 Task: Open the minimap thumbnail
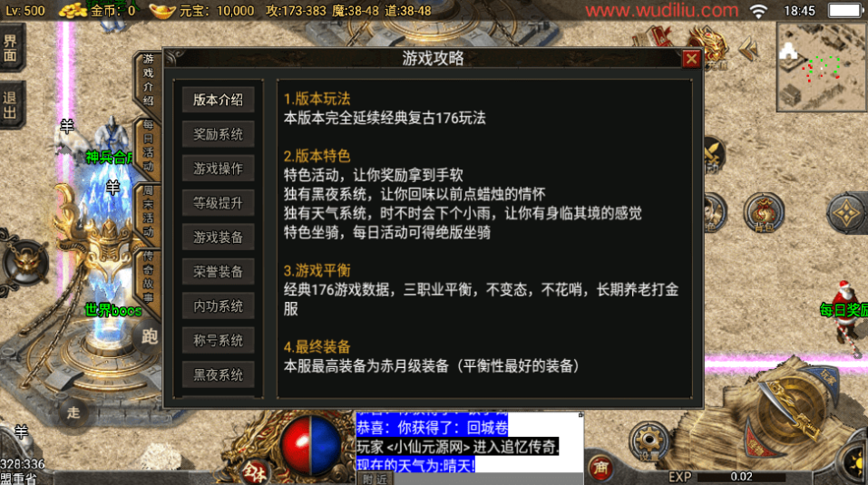[x=821, y=67]
